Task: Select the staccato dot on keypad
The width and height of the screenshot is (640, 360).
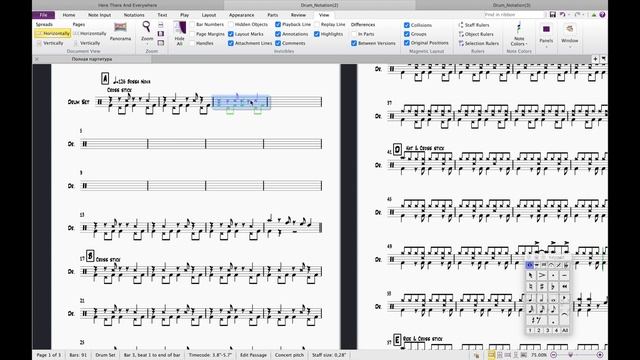Action: [x=553, y=276]
